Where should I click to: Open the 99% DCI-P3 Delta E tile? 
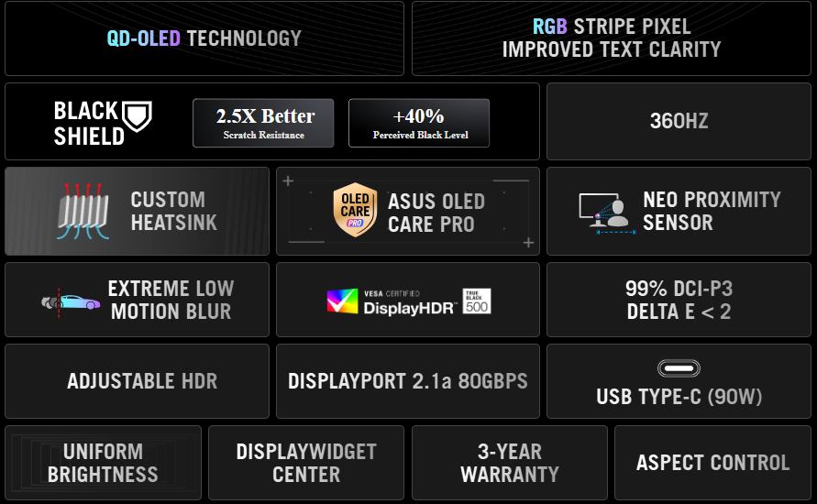point(679,300)
